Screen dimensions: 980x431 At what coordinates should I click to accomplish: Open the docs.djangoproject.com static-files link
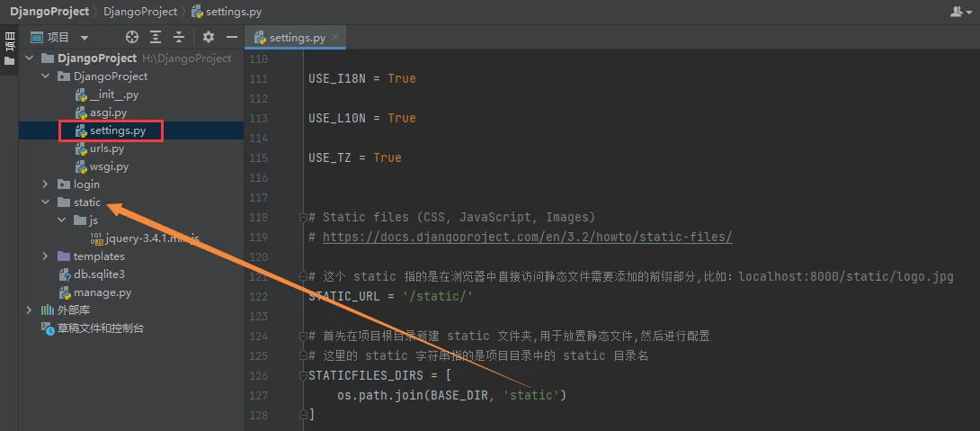[528, 237]
